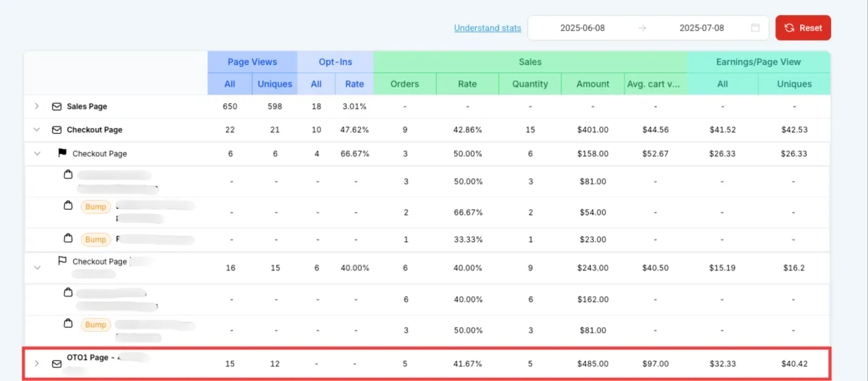868x381 pixels.
Task: Click the bag icon in the $54.00 row
Action: [x=68, y=206]
